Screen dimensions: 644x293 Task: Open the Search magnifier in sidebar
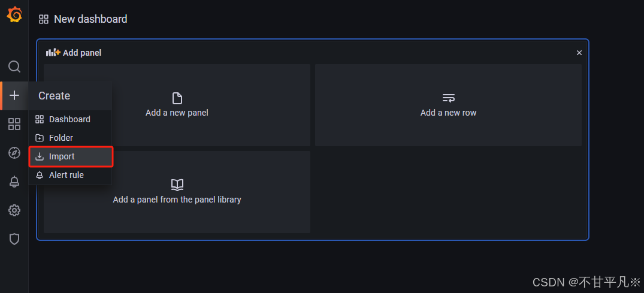coord(14,67)
